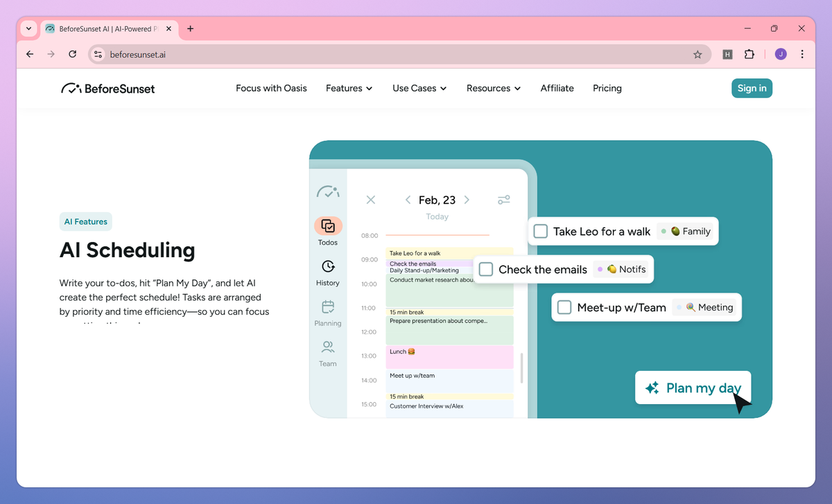
Task: Open Chrome three-dot menu
Action: coord(802,54)
